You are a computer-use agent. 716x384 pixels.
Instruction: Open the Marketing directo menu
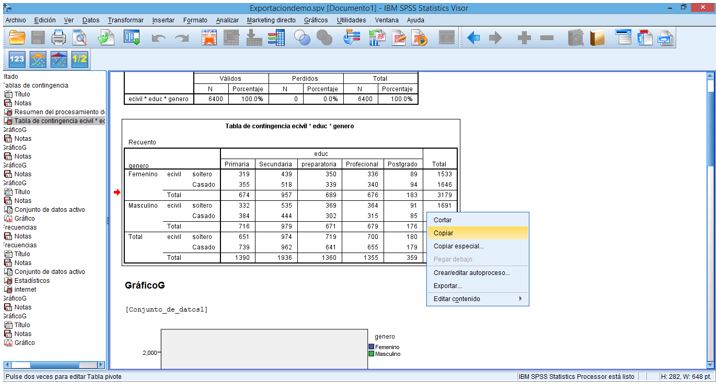pos(271,20)
